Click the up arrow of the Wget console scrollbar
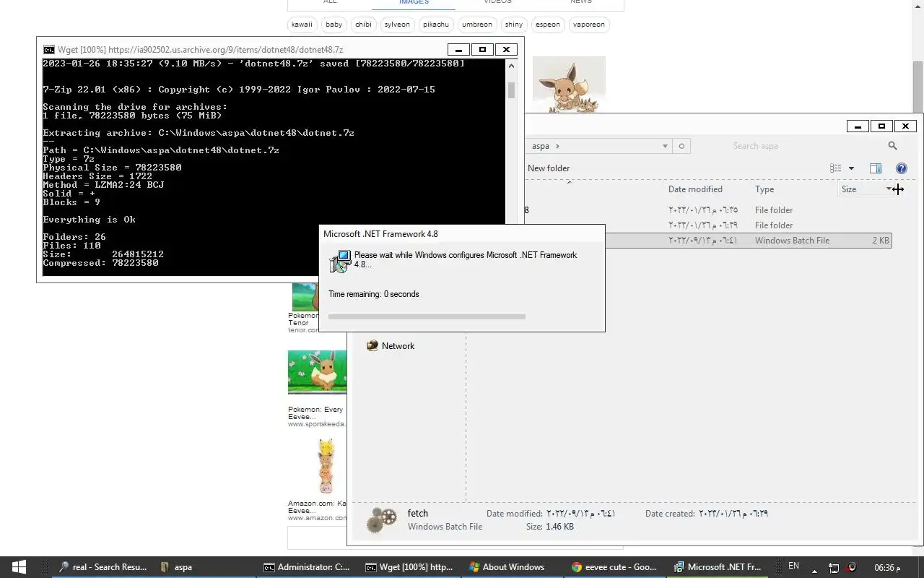The height and width of the screenshot is (578, 924). pyautogui.click(x=511, y=66)
